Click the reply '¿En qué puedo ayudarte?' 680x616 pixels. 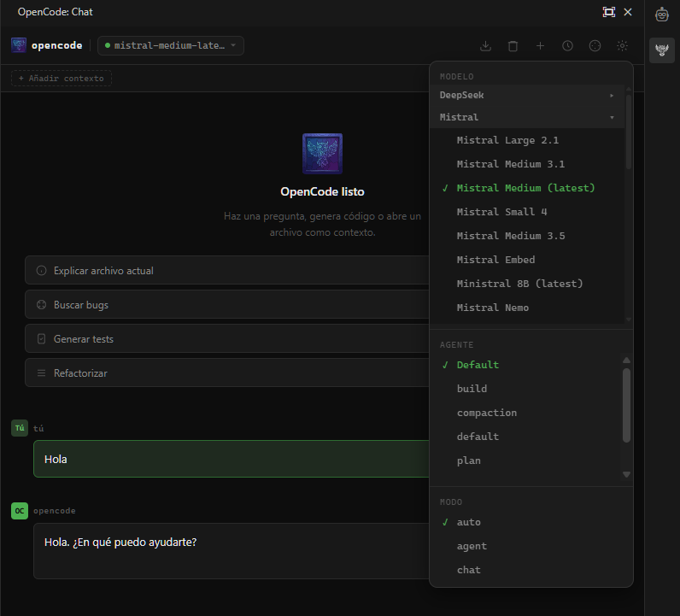134,543
